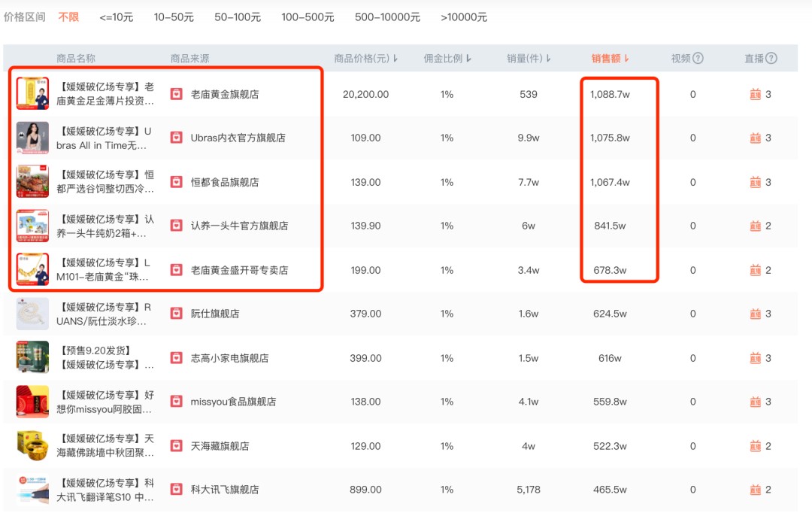Open product link 恒都严选谷饲整切西冷
Viewport: 812px width, 519px height.
pos(105,182)
